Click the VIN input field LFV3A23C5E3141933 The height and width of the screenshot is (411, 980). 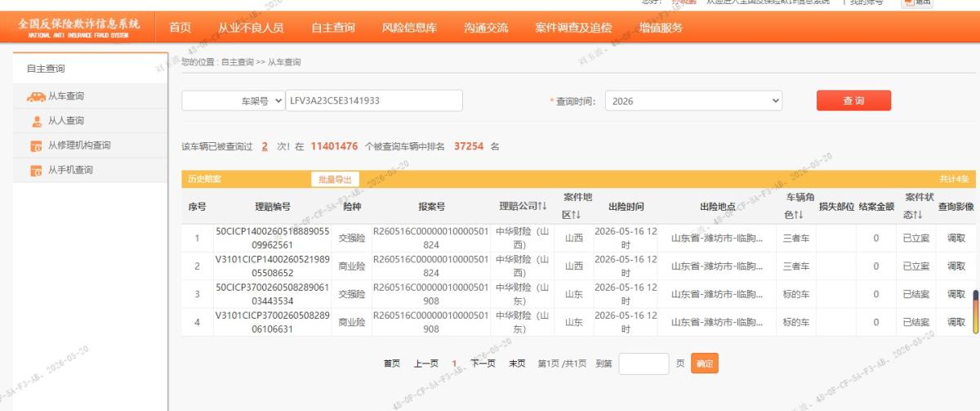tap(374, 101)
